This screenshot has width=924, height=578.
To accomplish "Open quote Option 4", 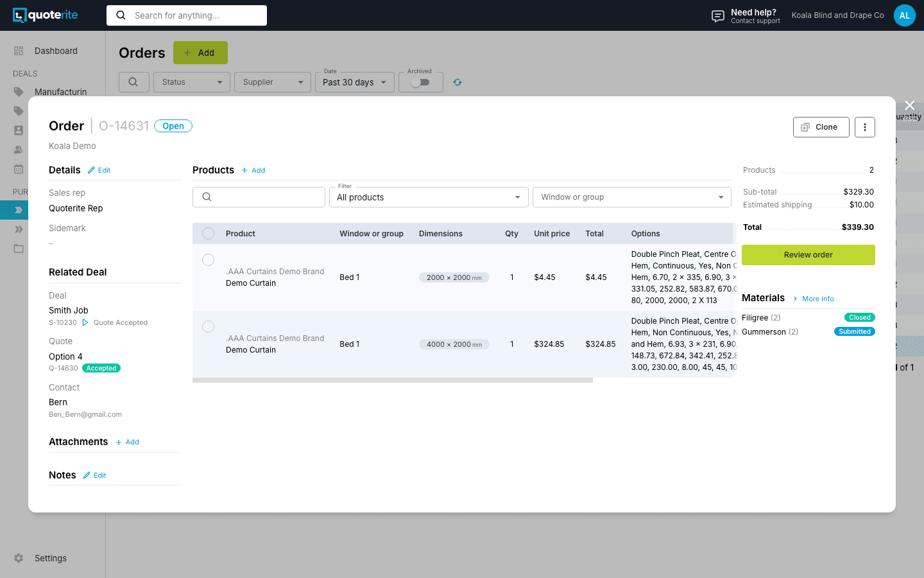I will click(65, 356).
